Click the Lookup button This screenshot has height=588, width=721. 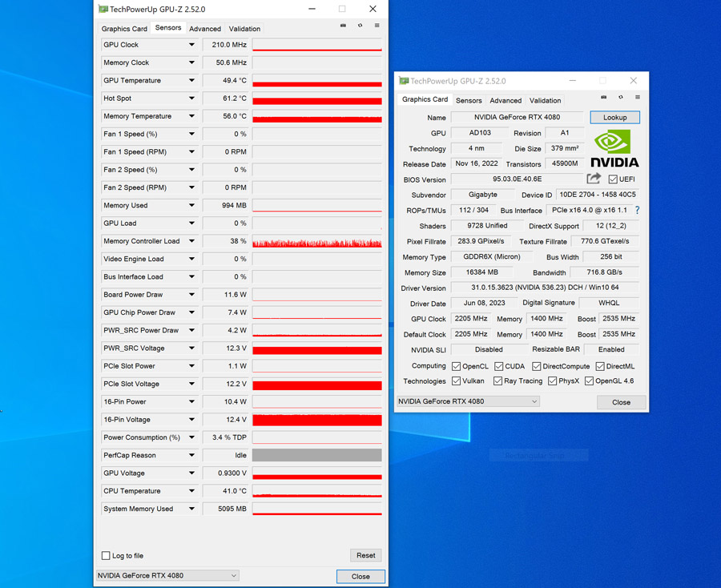[x=614, y=117]
